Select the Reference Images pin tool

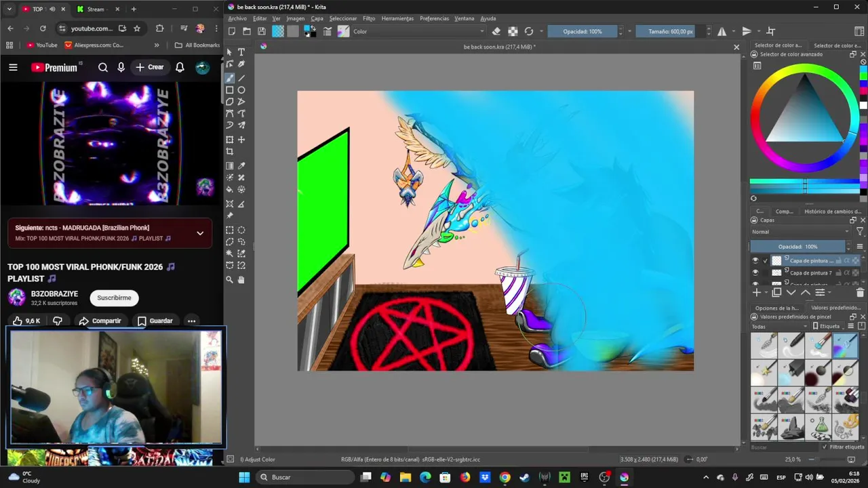tap(230, 216)
